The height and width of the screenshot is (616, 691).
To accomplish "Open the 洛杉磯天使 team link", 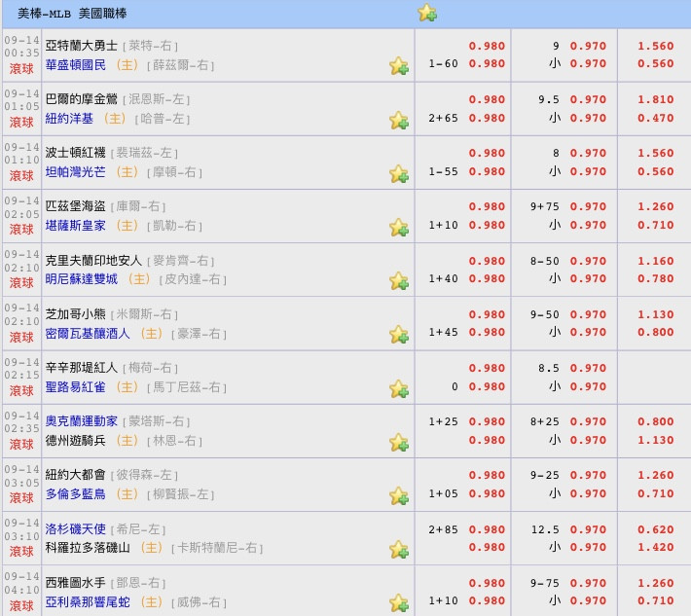I will pyautogui.click(x=76, y=528).
